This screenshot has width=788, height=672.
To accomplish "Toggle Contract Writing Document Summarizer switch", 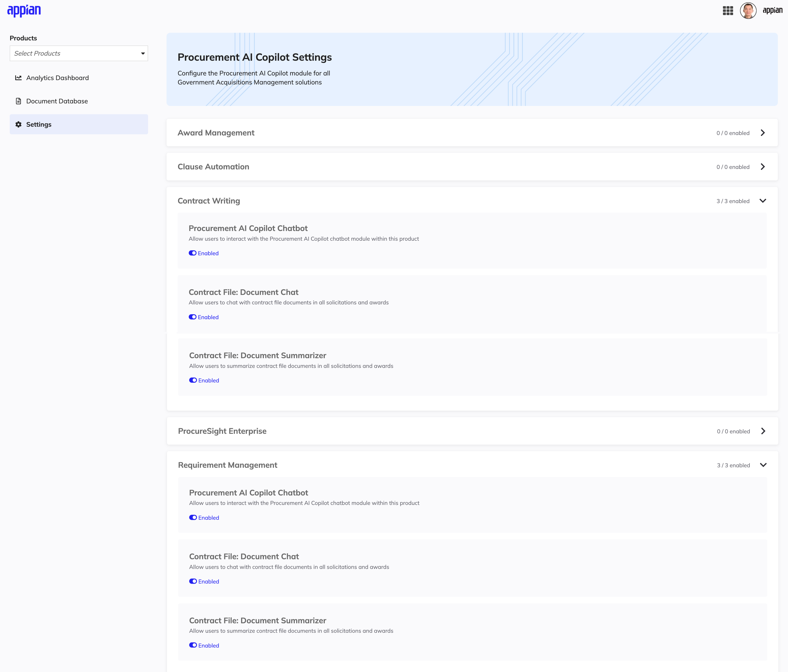I will pos(193,380).
